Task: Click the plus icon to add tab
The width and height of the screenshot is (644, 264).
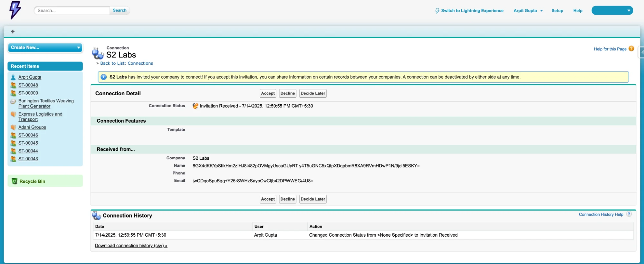Action: [x=13, y=32]
